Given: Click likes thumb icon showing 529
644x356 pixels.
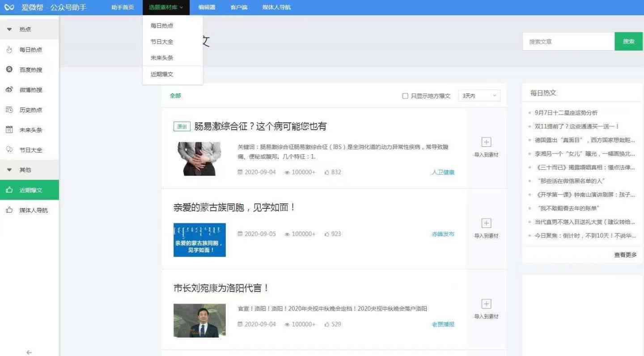Looking at the screenshot, I should (x=327, y=324).
